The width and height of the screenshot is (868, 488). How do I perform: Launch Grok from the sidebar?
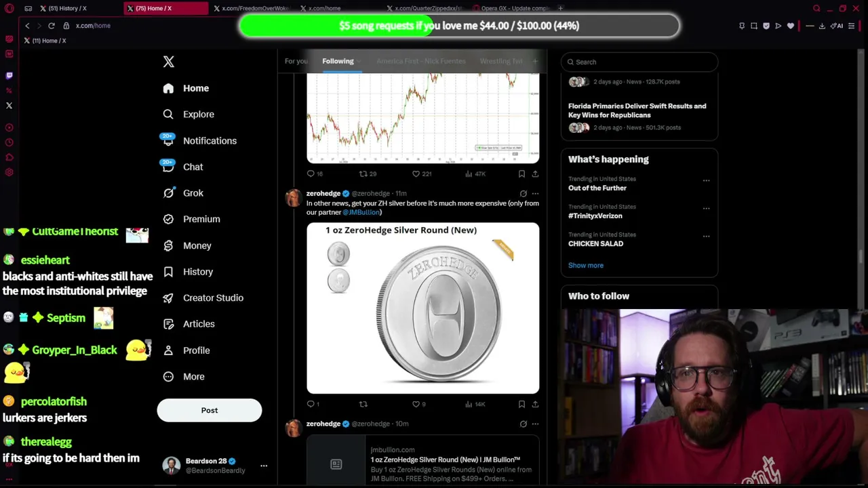pyautogui.click(x=183, y=193)
